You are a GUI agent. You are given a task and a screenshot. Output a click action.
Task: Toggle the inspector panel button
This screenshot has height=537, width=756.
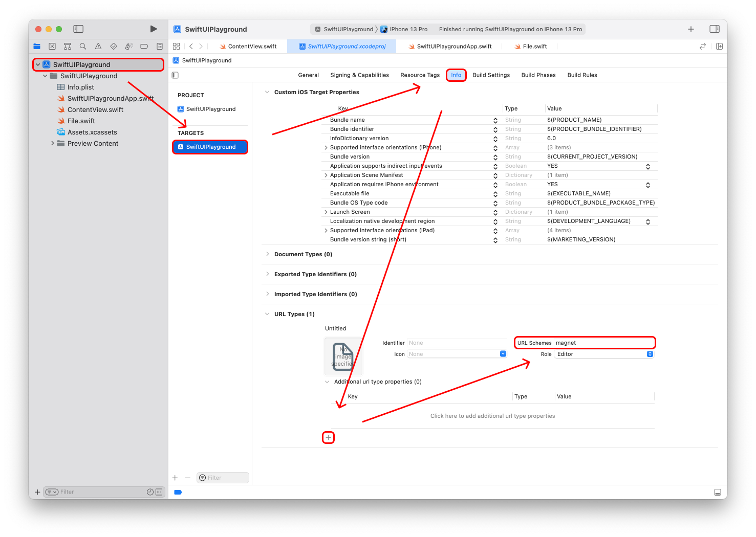coord(715,29)
